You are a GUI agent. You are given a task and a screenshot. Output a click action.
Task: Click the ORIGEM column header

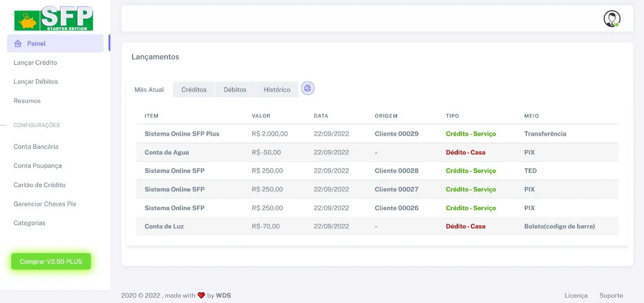[386, 116]
